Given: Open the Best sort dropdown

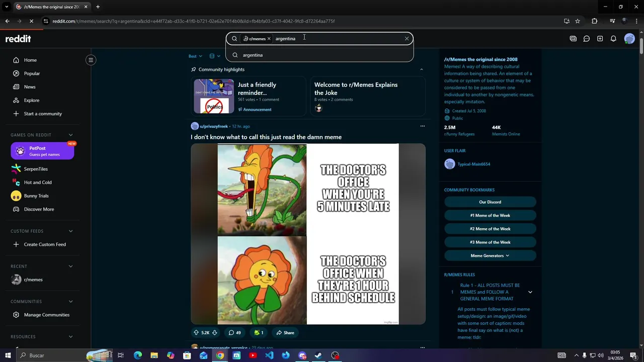Looking at the screenshot, I should click(195, 56).
